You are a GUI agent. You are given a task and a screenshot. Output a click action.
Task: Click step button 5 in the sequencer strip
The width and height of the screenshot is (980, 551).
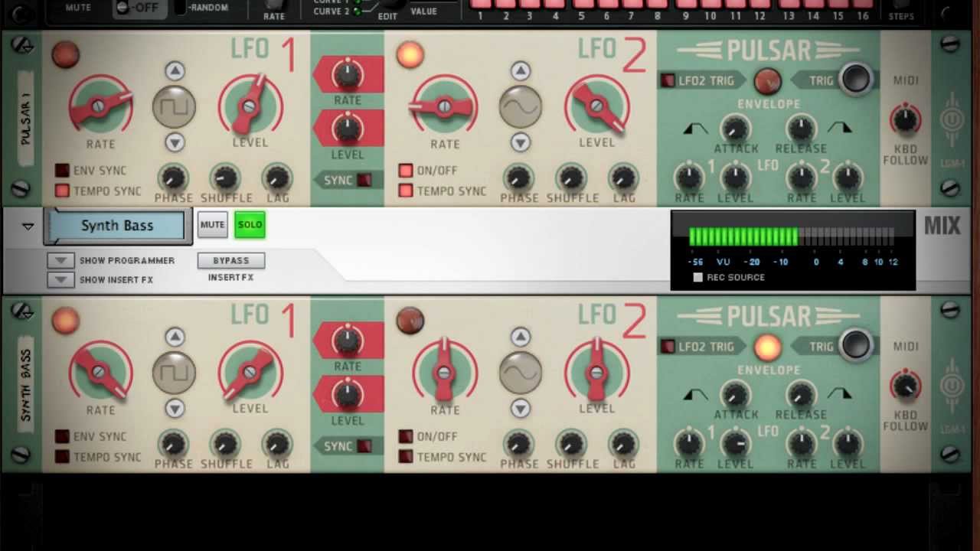tap(581, 4)
